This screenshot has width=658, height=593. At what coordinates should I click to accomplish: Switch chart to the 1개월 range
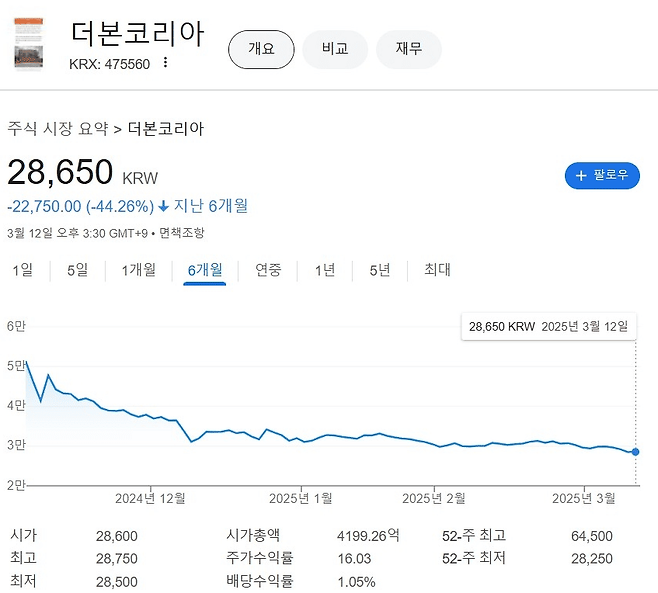click(x=138, y=270)
